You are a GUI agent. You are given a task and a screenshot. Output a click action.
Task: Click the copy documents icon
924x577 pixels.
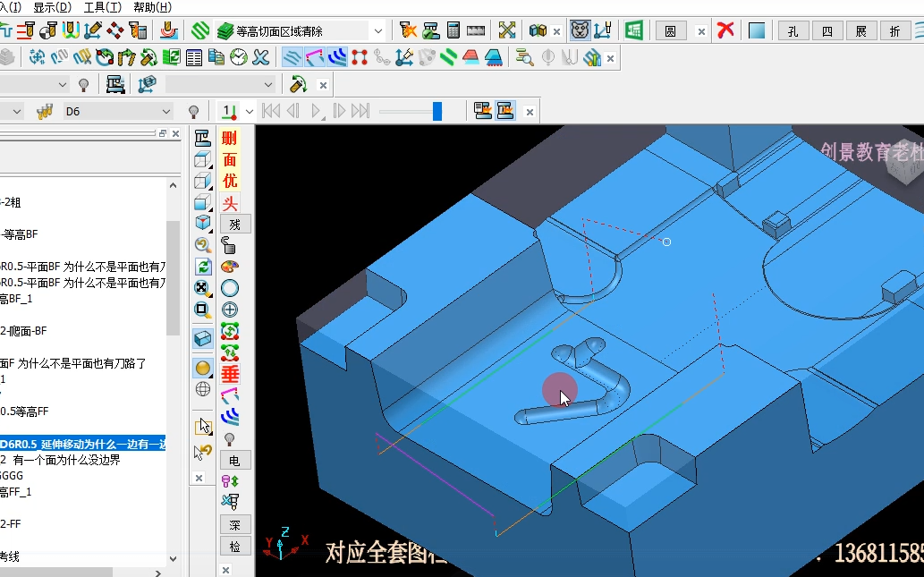point(216,57)
